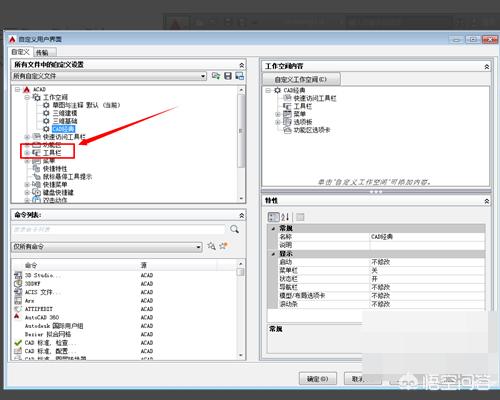This screenshot has height=400, width=500.
Task: Expand the 快捷菜单 tree node
Action: 27,185
